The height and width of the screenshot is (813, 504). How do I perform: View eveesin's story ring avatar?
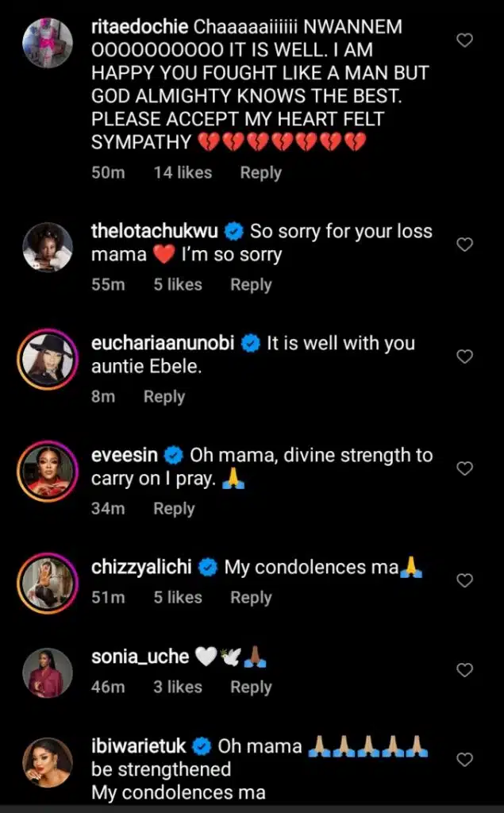pyautogui.click(x=48, y=472)
